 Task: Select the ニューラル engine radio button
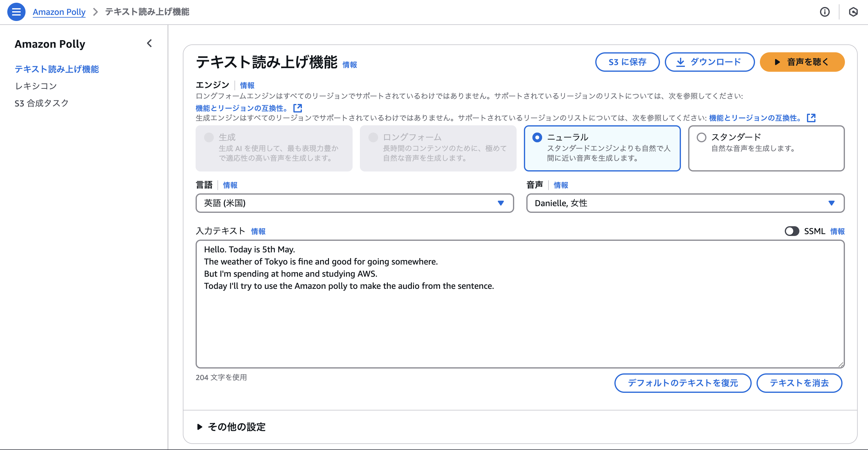(x=537, y=138)
